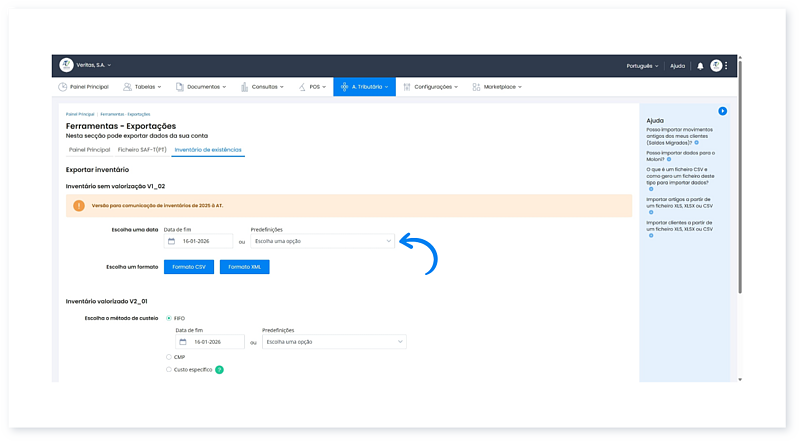Click the Painel Principal breadcrumb link
Screen dimensions: 800x442
pyautogui.click(x=80, y=115)
